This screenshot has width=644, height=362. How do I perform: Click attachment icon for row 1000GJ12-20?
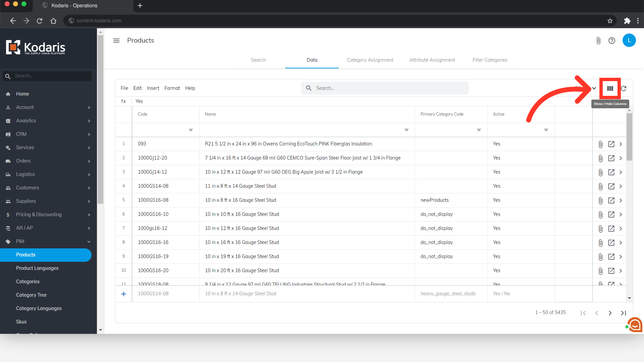pos(600,158)
